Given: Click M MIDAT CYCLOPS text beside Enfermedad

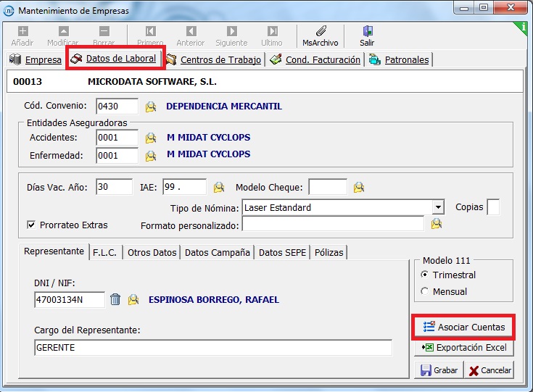Looking at the screenshot, I should [208, 154].
